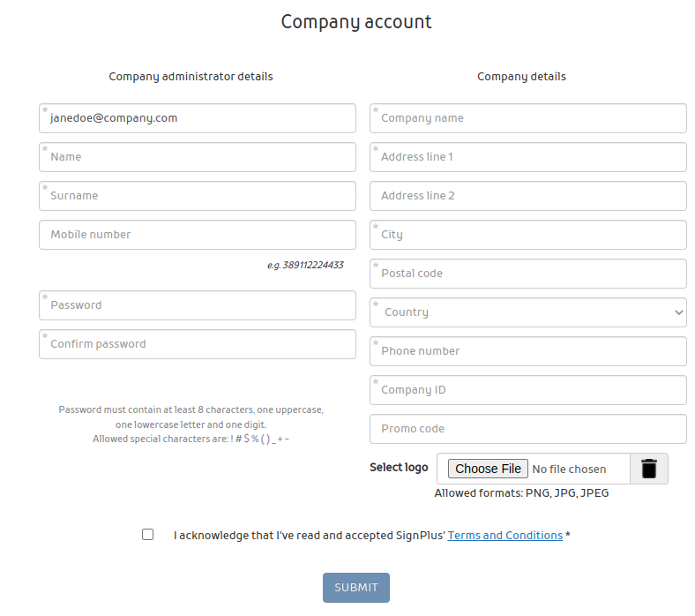This screenshot has width=695, height=616.
Task: Select the Surname input field
Action: pos(198,196)
